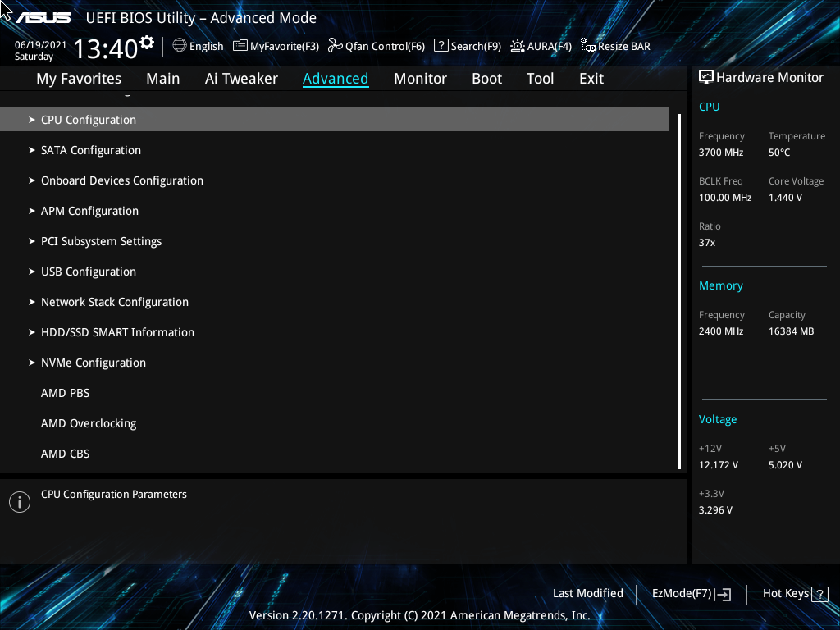Image resolution: width=840 pixels, height=630 pixels.
Task: Click the Search(F9) question mark icon
Action: click(441, 46)
